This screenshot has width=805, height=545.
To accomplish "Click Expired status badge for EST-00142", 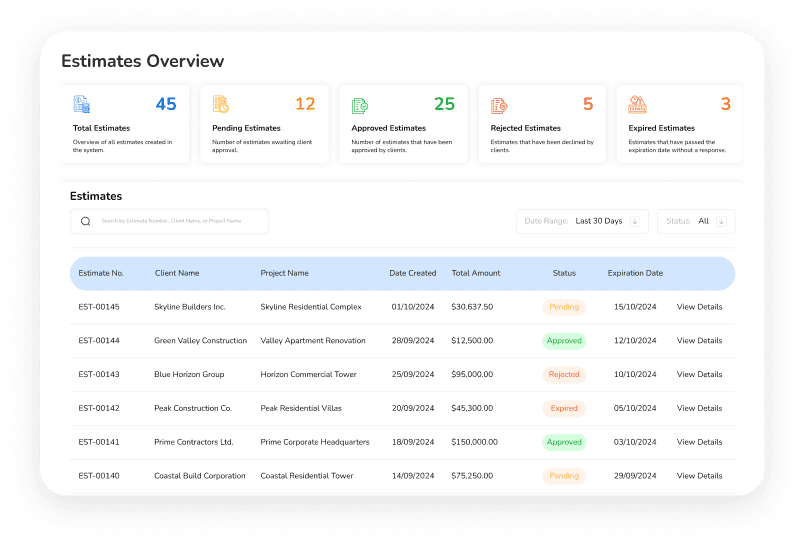I will tap(564, 408).
